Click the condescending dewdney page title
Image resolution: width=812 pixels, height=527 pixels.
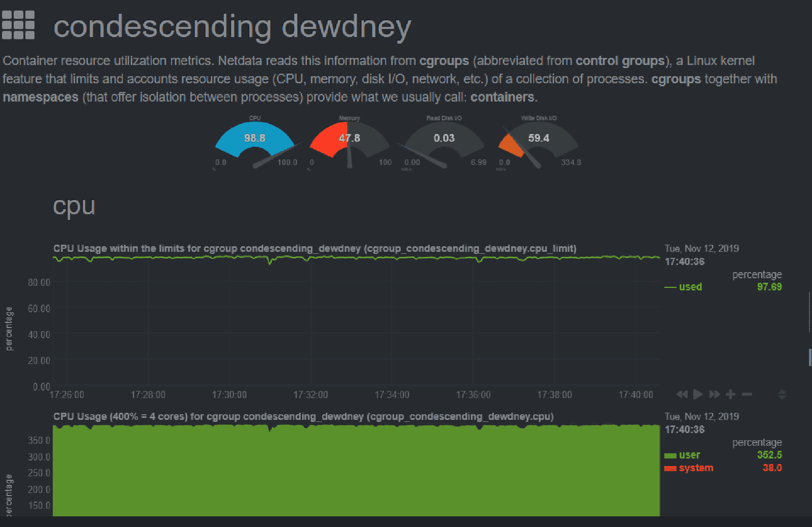(232, 26)
